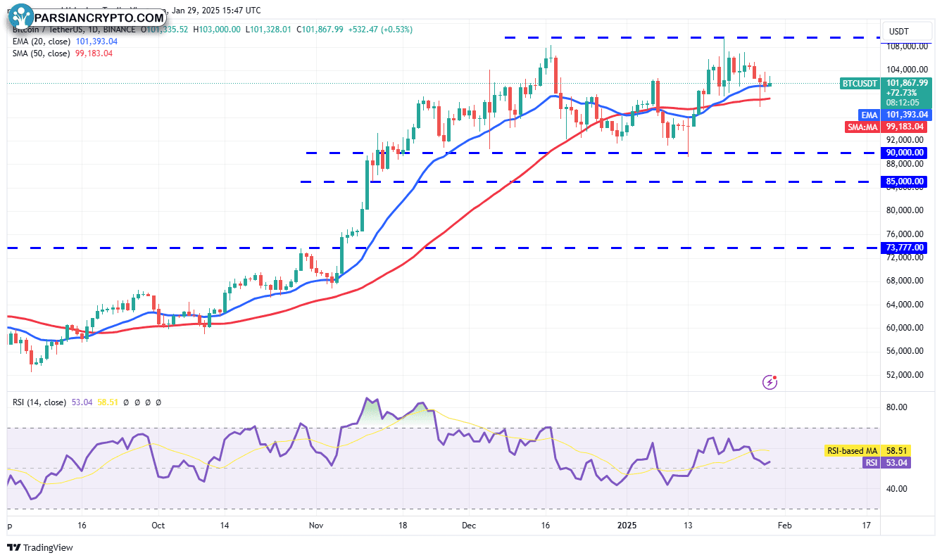Click the 08:12:05 candle countdown timer

(903, 103)
